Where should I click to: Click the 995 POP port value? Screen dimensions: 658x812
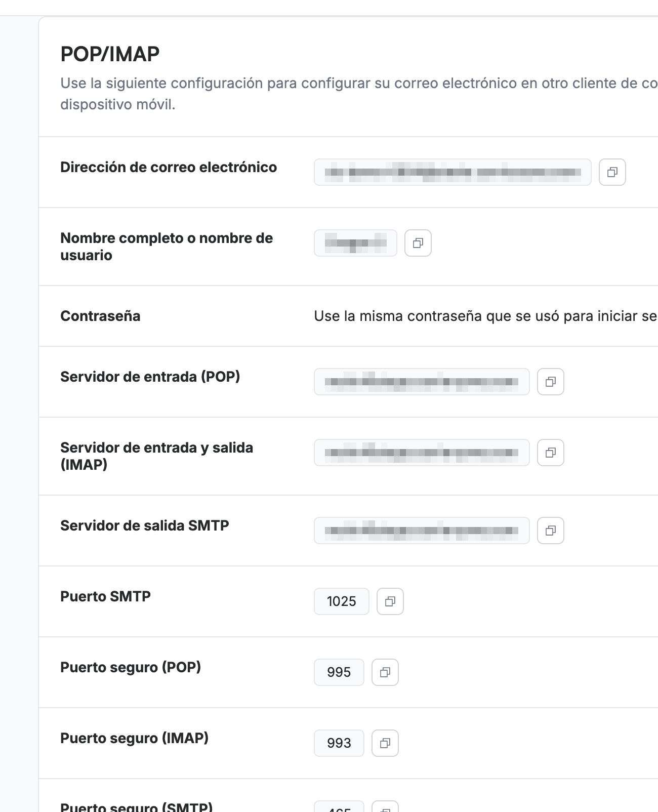click(x=339, y=672)
